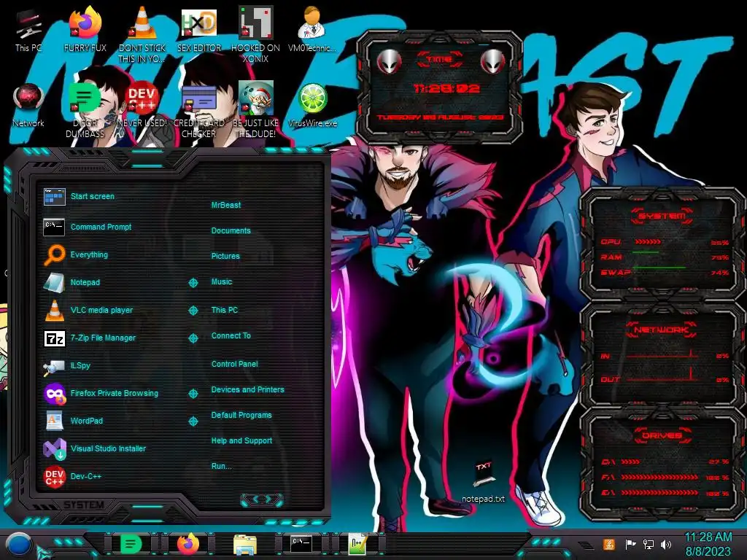Image resolution: width=747 pixels, height=560 pixels.
Task: Open the DONT STICK THIS IN YO... shortcut
Action: click(x=142, y=36)
